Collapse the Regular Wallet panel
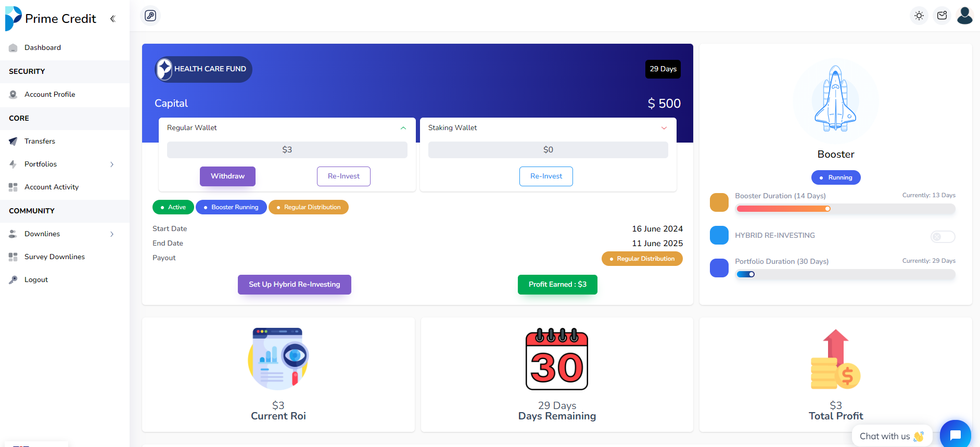Screen dimensions: 980x447 pyautogui.click(x=403, y=128)
